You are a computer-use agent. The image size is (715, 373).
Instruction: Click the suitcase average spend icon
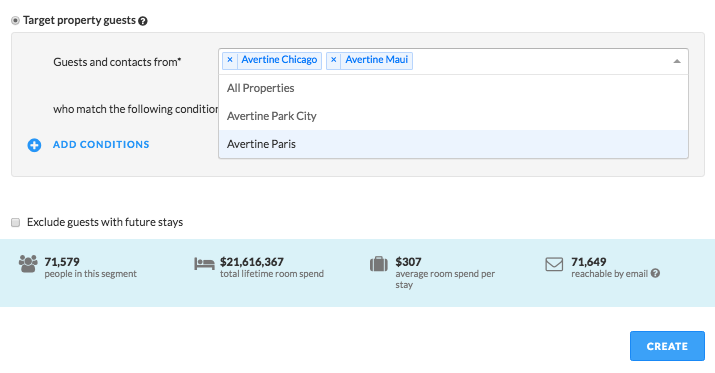click(x=378, y=264)
